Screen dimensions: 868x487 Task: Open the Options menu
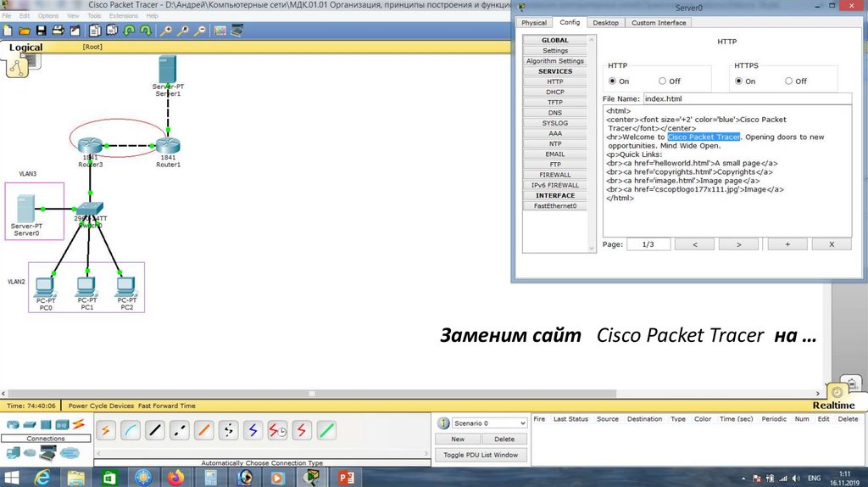[x=48, y=15]
